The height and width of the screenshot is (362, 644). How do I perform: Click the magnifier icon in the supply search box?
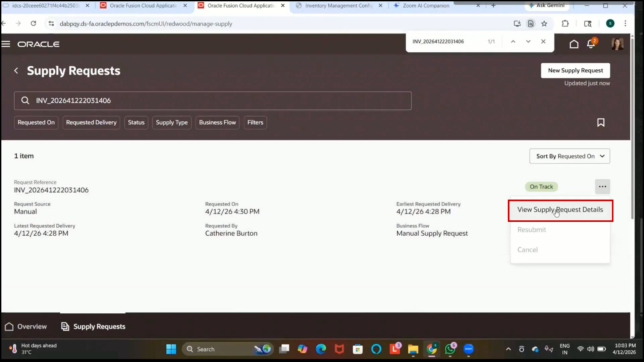(x=25, y=101)
